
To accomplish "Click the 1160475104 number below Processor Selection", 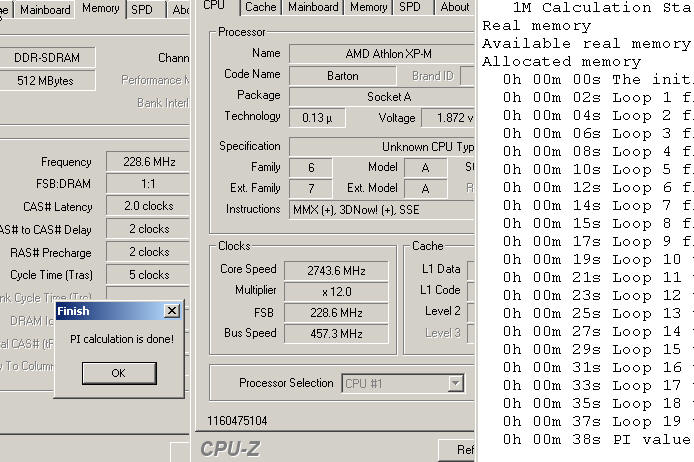I will (237, 420).
